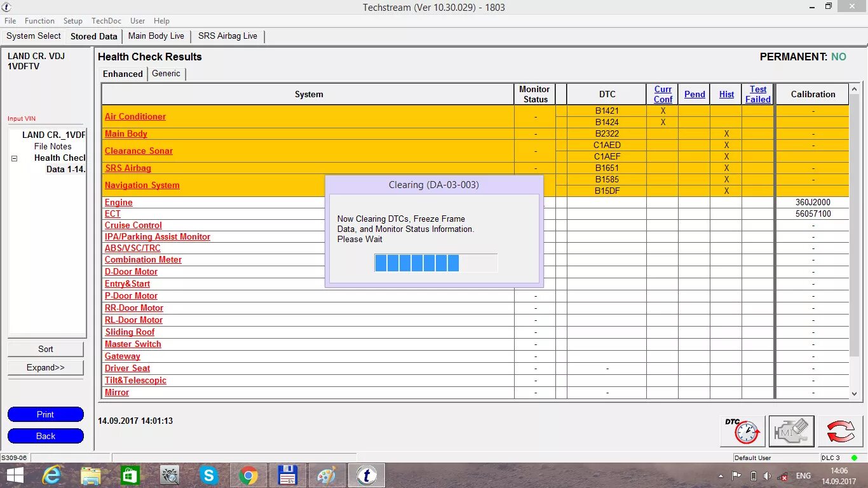Switch to the SRS Airbag Live tab
This screenshot has height=488, width=868.
coord(227,36)
